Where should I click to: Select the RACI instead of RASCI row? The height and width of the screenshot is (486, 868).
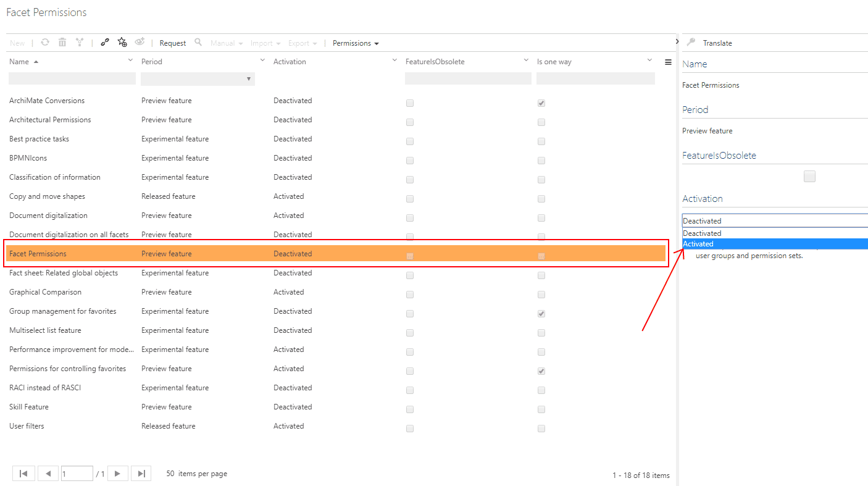[x=336, y=388]
